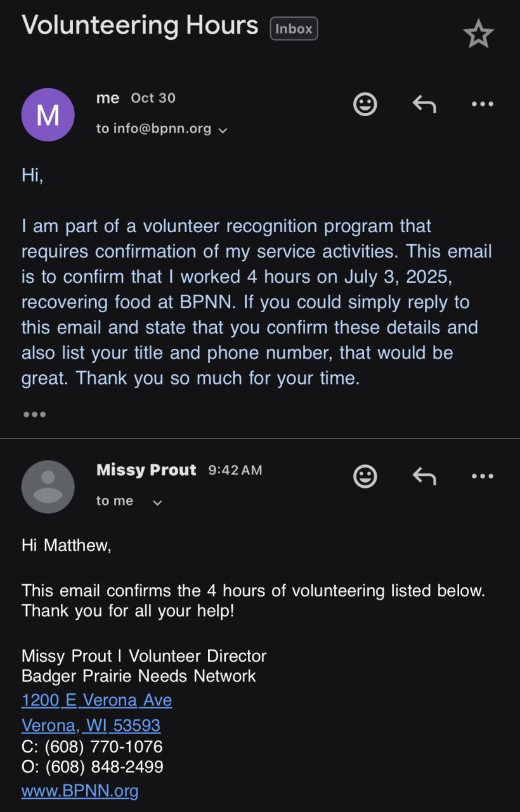Tap the purple M sender avatar
Screen dimensions: 520x812
pos(48,115)
